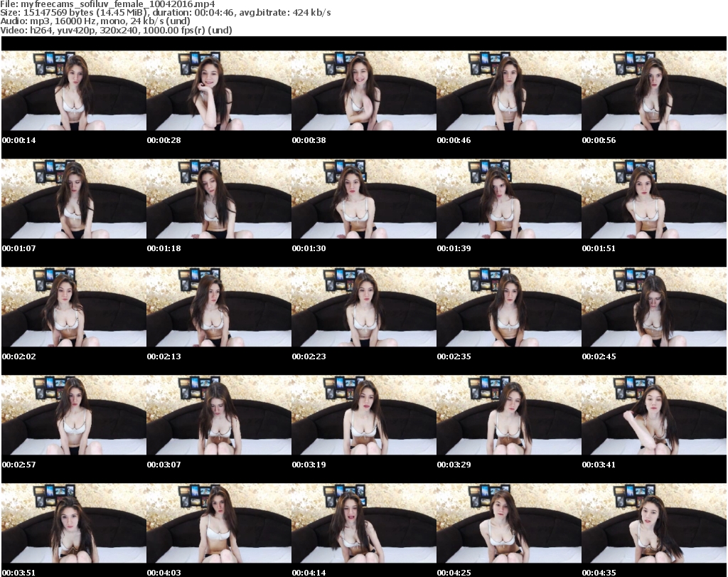This screenshot has width=728, height=577.
Task: Select the thumbnail frame at 00:02:45
Action: [x=654, y=307]
